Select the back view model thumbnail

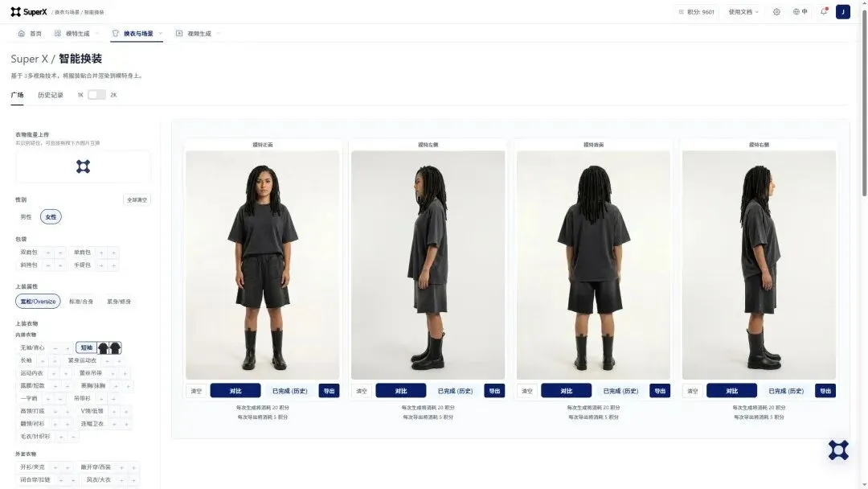[x=593, y=265]
